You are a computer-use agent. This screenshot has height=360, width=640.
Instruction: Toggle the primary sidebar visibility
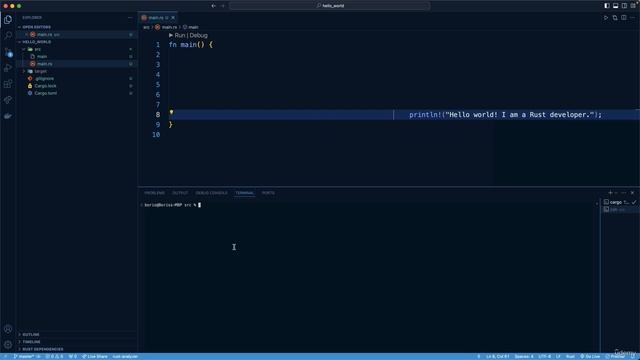tap(607, 6)
